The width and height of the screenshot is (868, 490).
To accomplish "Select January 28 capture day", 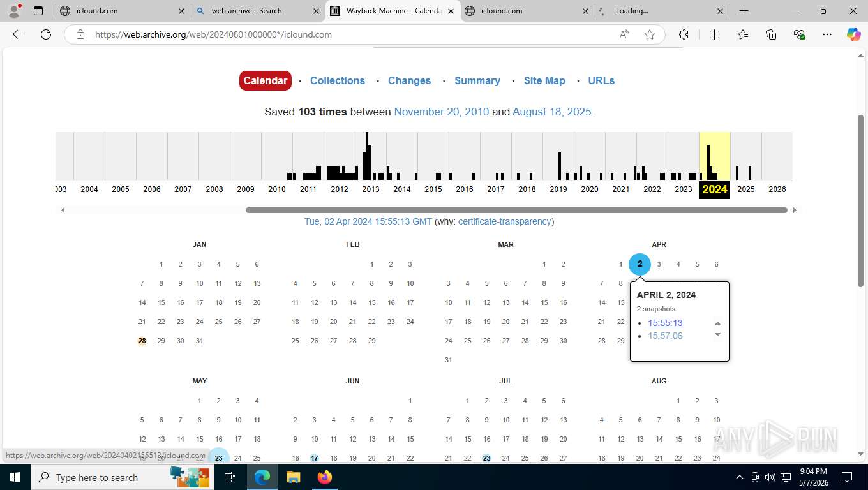I will (142, 341).
